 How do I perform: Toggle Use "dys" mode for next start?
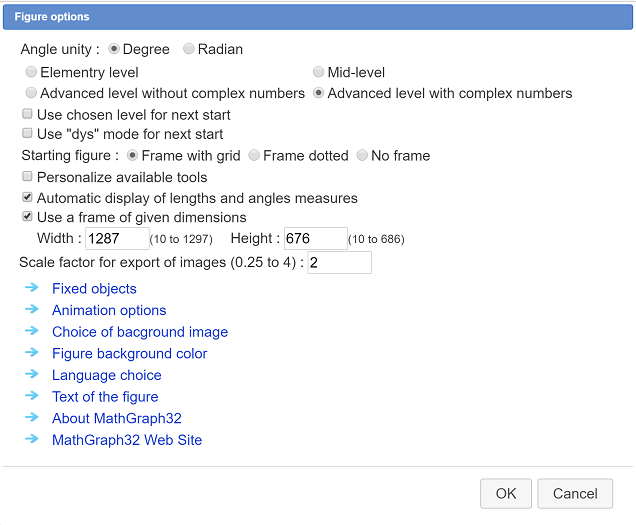[27, 133]
